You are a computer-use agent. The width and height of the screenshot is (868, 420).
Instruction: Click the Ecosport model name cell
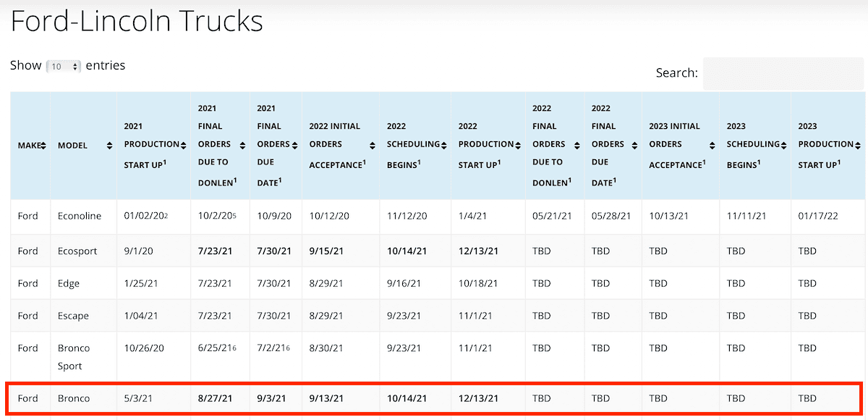pos(78,251)
